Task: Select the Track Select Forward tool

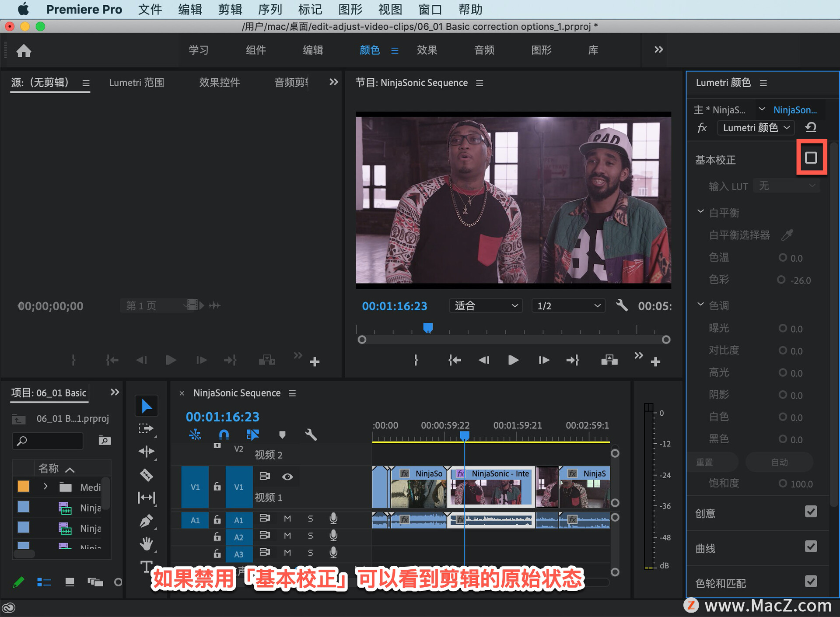Action: point(146,428)
